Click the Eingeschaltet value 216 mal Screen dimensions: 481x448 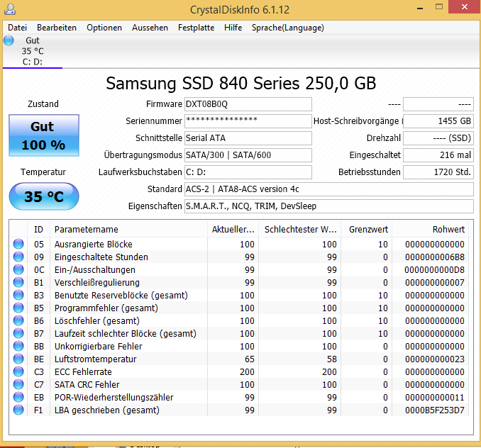[438, 155]
